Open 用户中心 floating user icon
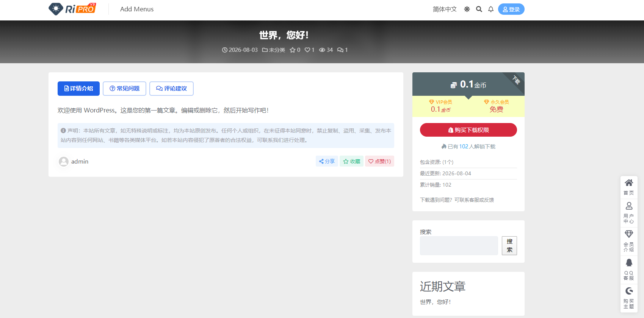This screenshot has height=318, width=644. click(629, 213)
